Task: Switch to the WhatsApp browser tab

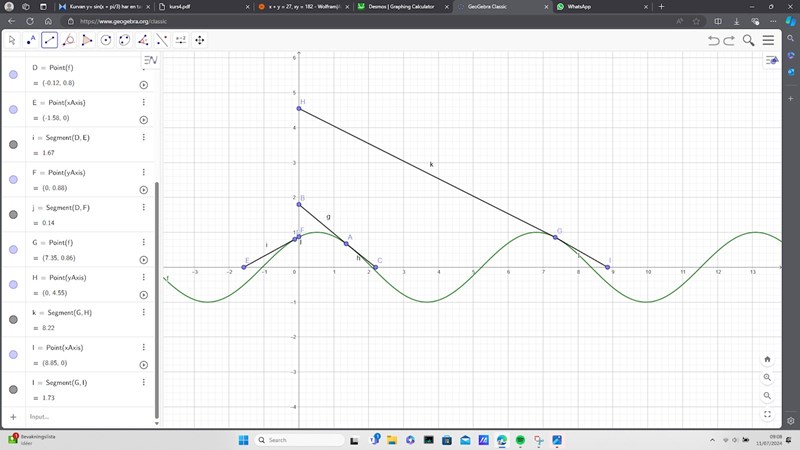Action: (587, 6)
